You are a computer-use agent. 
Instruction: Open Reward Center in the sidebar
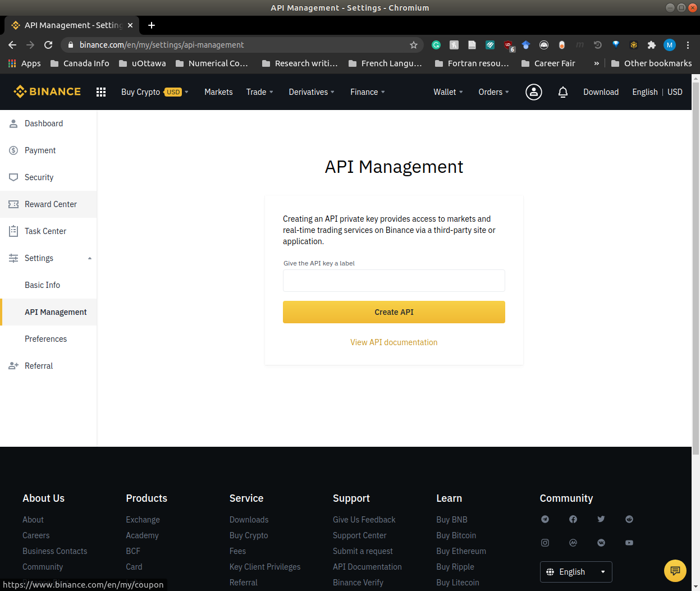48,204
